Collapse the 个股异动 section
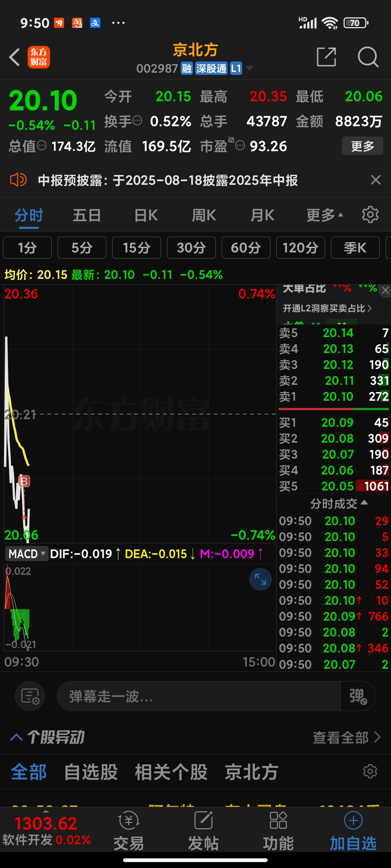The width and height of the screenshot is (391, 868). 47,737
